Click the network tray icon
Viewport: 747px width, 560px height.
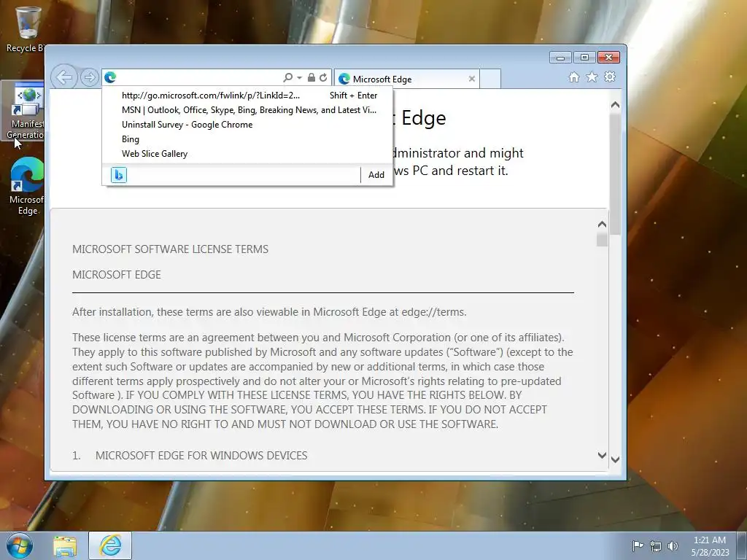(x=656, y=546)
